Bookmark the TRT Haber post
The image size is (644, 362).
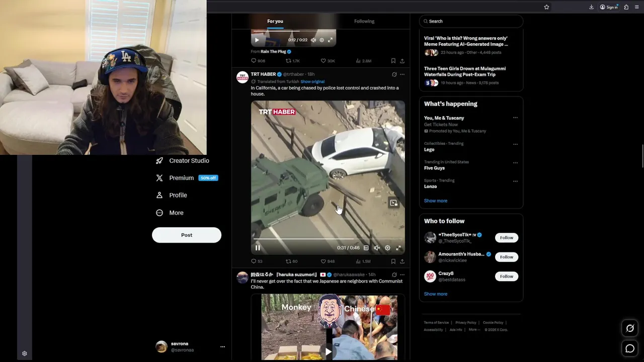393,261
